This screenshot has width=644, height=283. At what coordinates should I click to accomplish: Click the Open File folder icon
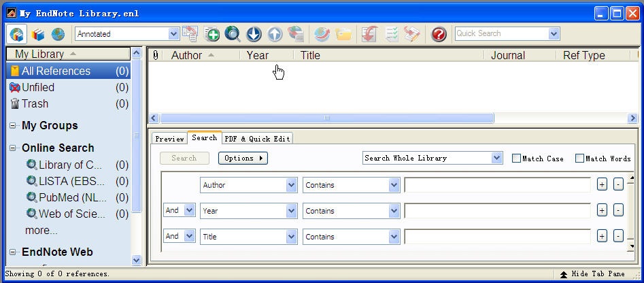(343, 34)
